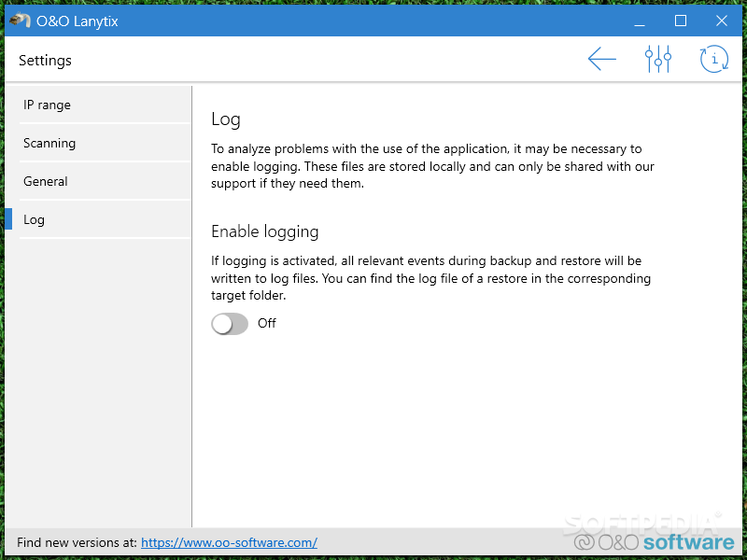Select the IP range settings tab

pyautogui.click(x=105, y=105)
